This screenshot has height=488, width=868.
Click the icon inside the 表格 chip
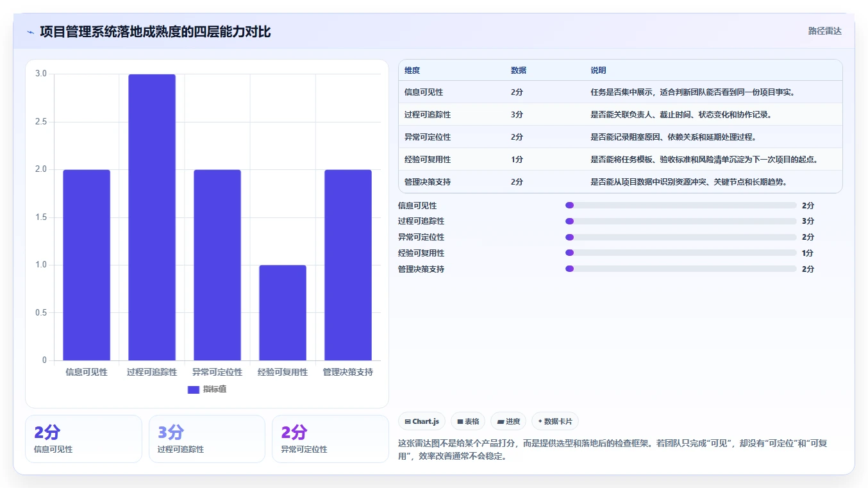pyautogui.click(x=460, y=422)
